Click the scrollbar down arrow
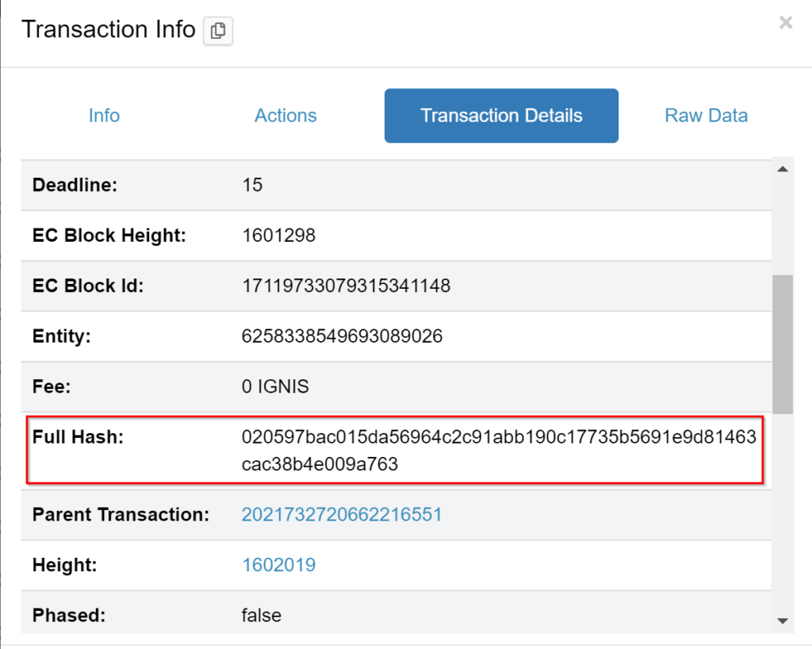This screenshot has width=812, height=649. click(783, 620)
